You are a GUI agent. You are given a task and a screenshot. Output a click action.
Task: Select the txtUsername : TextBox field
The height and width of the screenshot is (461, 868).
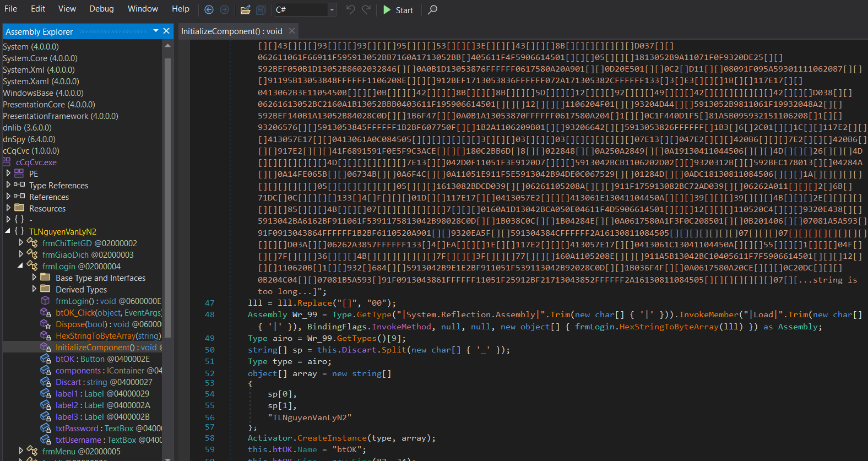[109, 440]
